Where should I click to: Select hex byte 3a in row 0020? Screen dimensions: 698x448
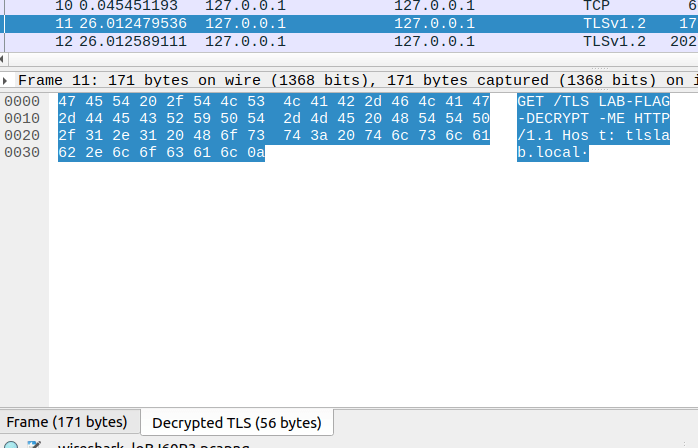319,135
